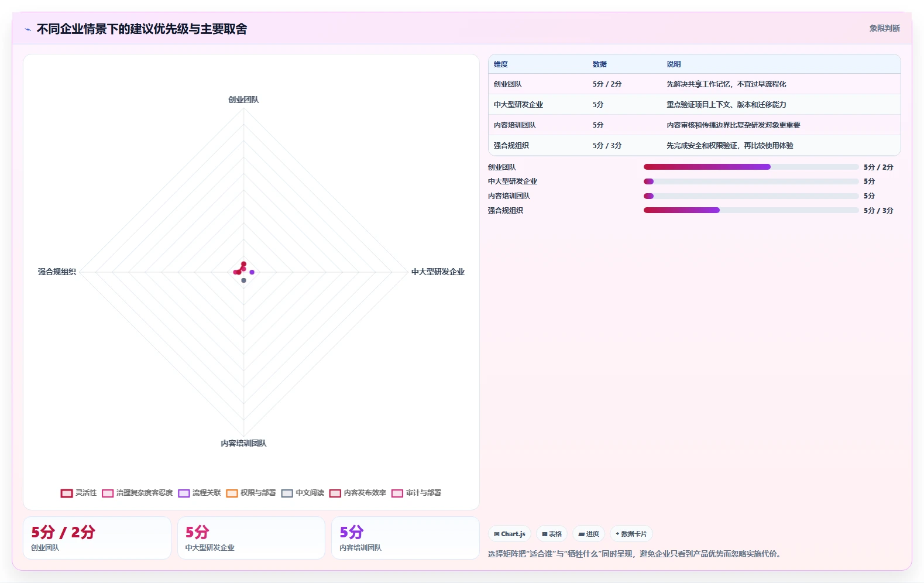Click the 象限判断 label in header

click(884, 28)
